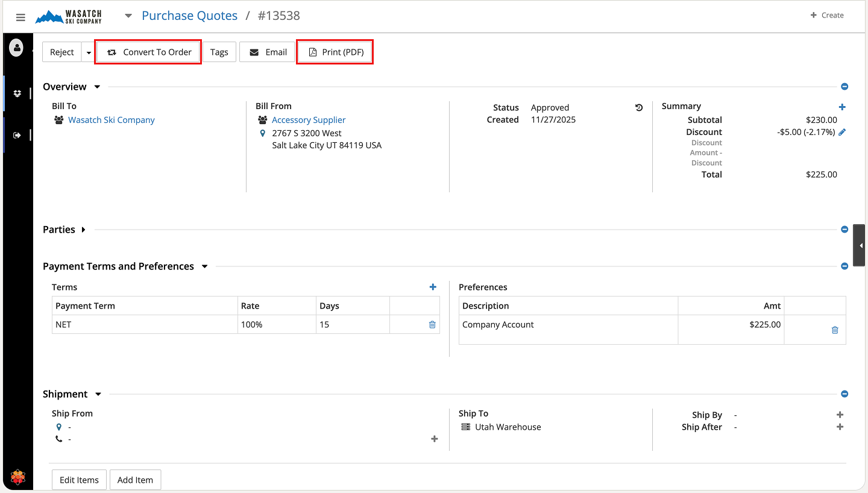The image size is (868, 493).
Task: Open the Create menu
Action: point(827,15)
